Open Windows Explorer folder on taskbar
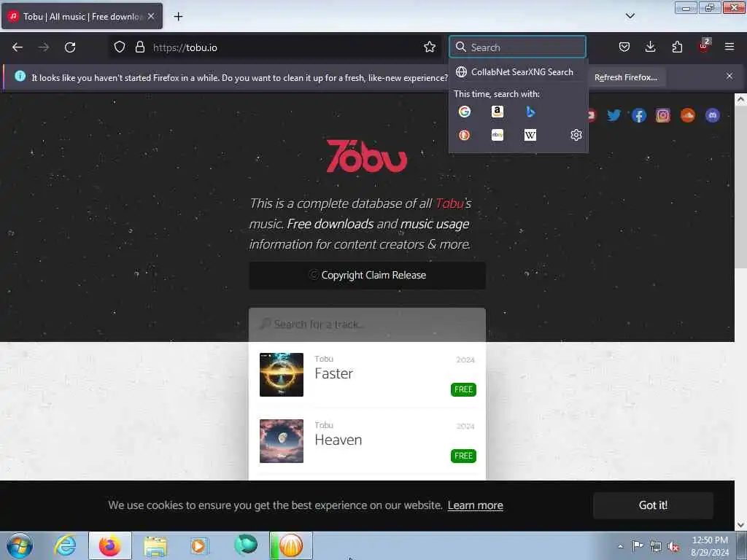 pos(155,545)
